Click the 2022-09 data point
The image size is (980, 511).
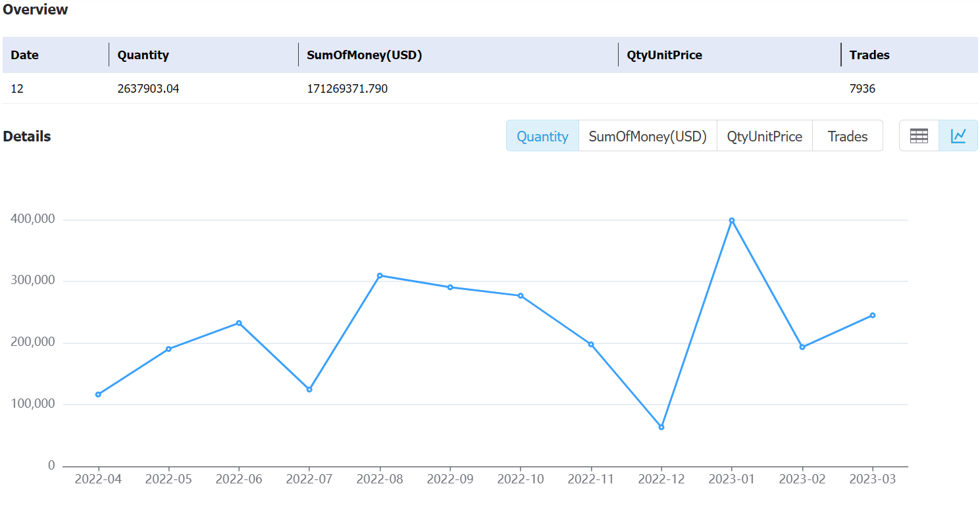tap(450, 287)
